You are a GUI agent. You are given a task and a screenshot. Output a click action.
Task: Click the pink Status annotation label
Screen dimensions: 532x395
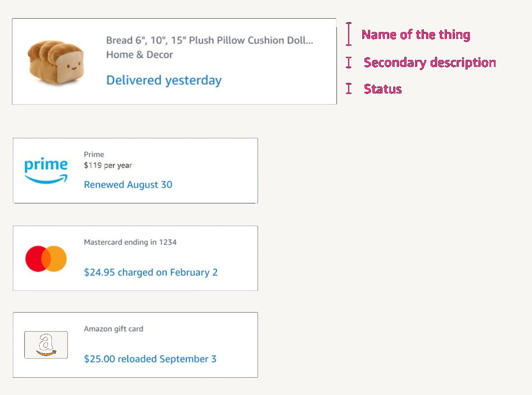pyautogui.click(x=383, y=89)
